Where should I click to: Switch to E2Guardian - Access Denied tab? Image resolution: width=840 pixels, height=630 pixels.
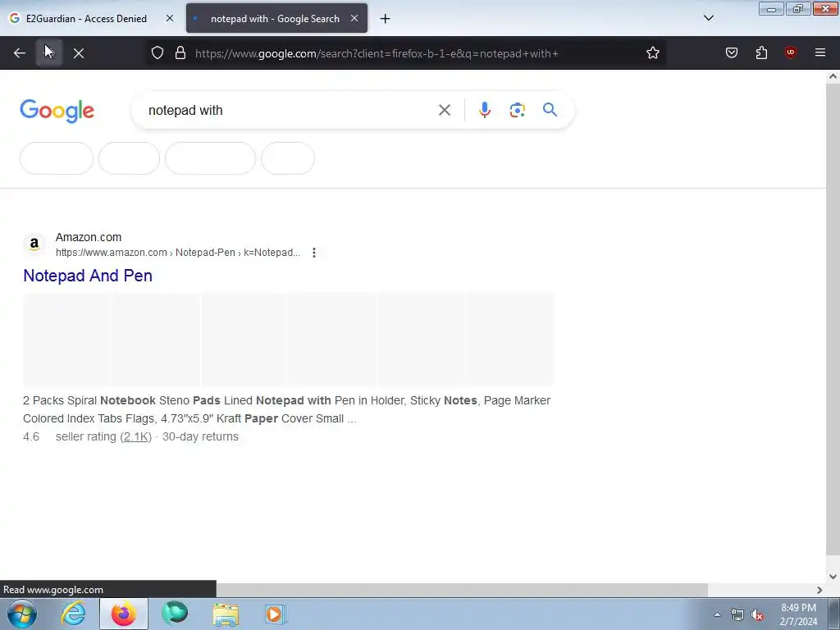tap(86, 18)
